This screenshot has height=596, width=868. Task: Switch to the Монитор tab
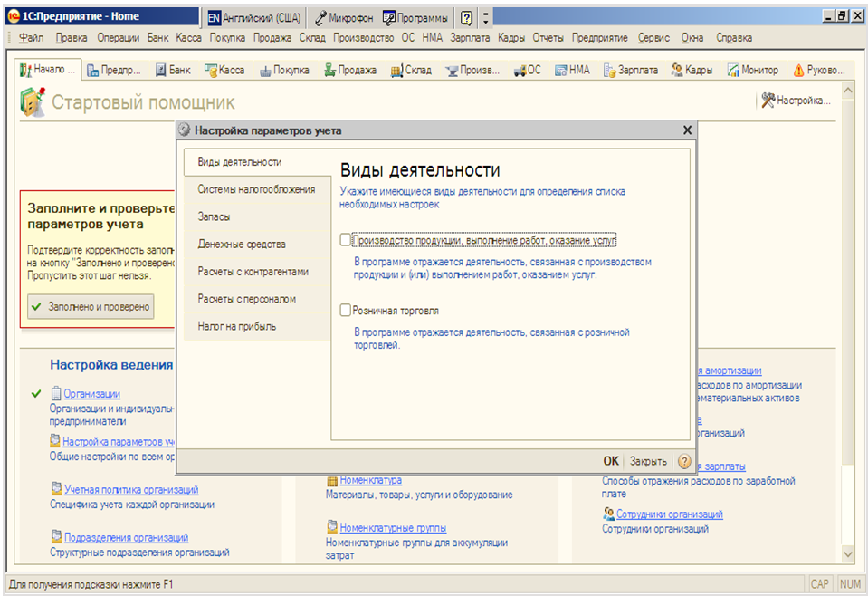click(x=753, y=70)
